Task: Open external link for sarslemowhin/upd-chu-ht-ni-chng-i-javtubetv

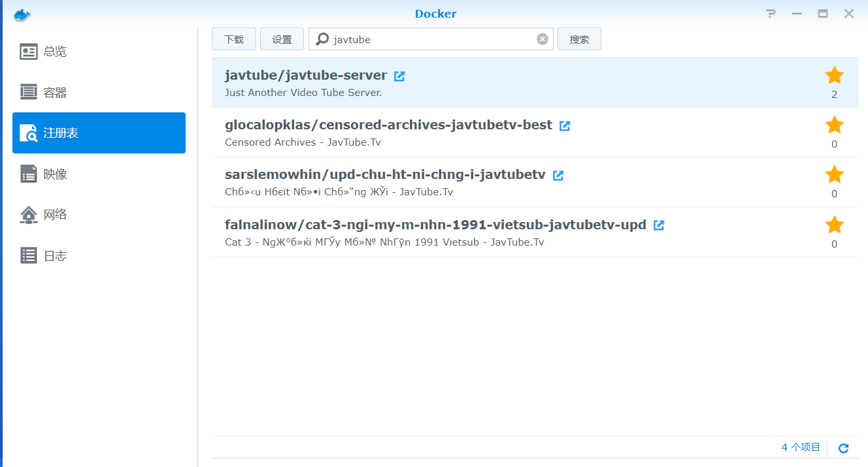Action: point(558,175)
